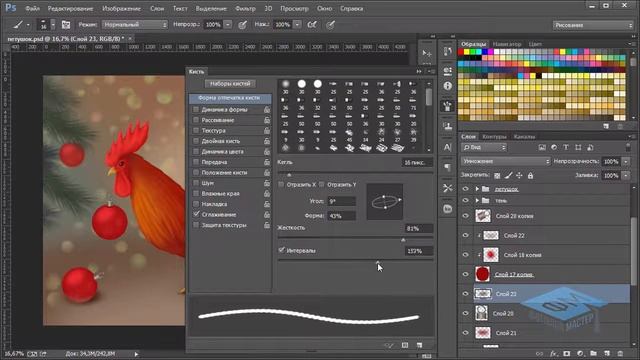Open the brush preset picker arrow
Viewport: 640px width, 360px height.
click(53, 25)
